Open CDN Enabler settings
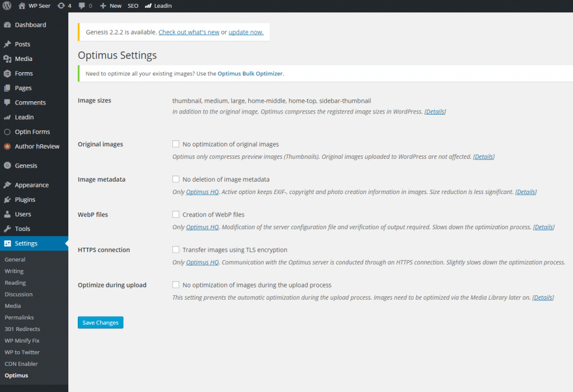The height and width of the screenshot is (392, 573). coord(21,364)
